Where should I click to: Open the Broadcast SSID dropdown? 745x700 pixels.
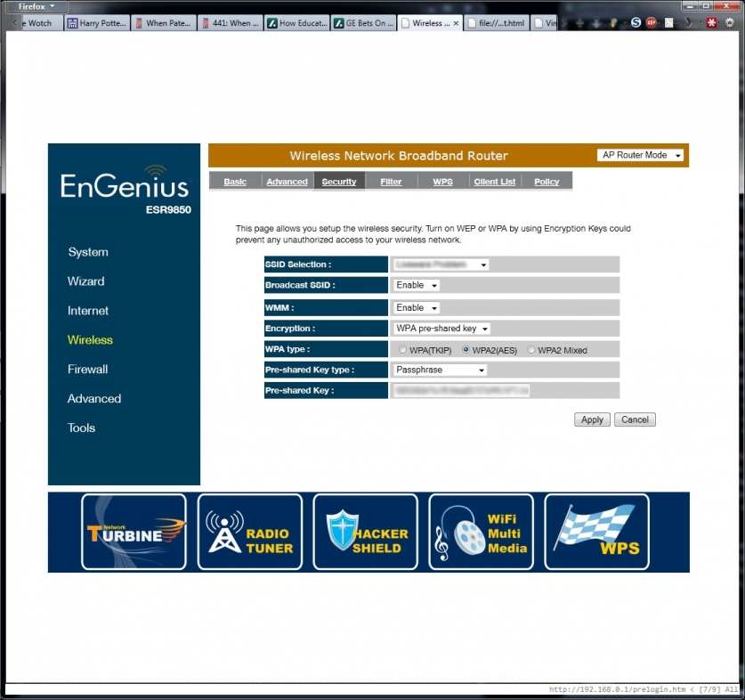click(417, 285)
